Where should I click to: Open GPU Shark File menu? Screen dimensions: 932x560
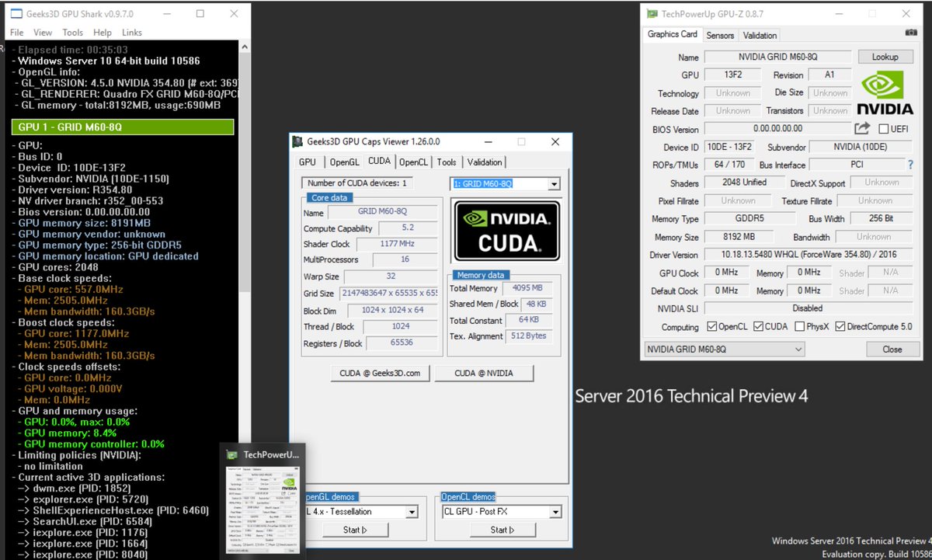point(17,33)
